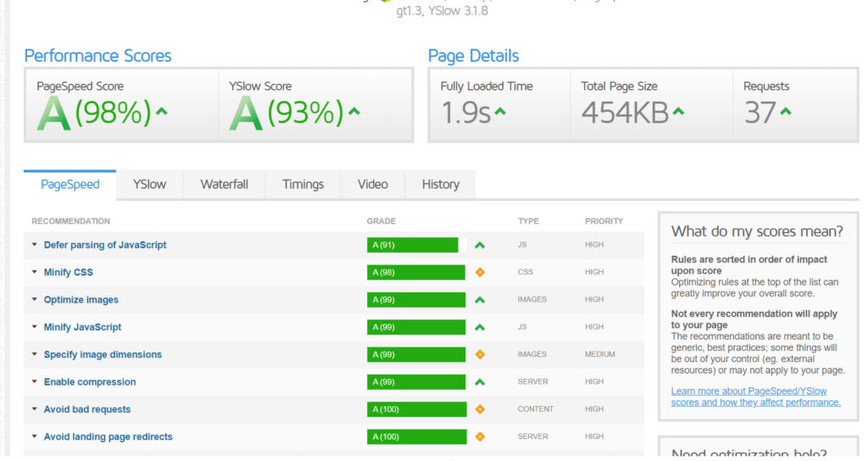Open the YSlow tab
The width and height of the screenshot is (868, 461).
[x=149, y=184]
